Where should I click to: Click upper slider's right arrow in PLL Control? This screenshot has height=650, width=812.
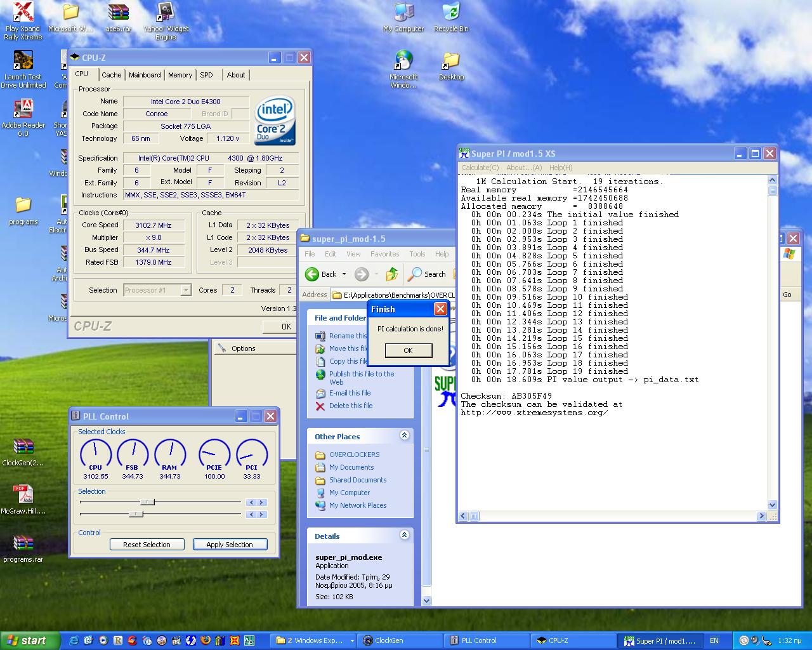(262, 502)
